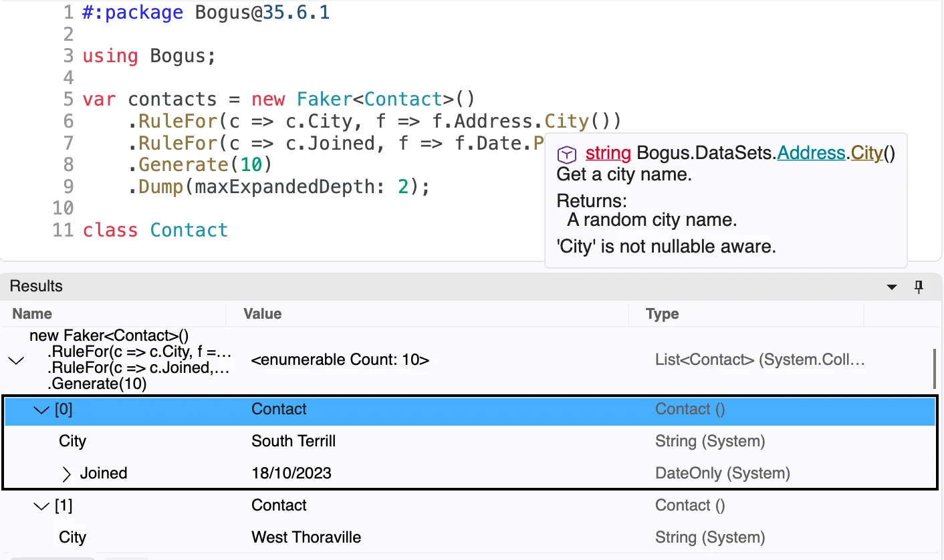This screenshot has width=944, height=560.
Task: Sort by the Type column header
Action: click(x=663, y=313)
